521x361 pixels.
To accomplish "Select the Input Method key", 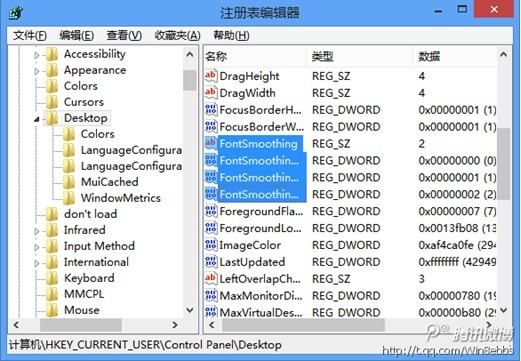I will [99, 246].
